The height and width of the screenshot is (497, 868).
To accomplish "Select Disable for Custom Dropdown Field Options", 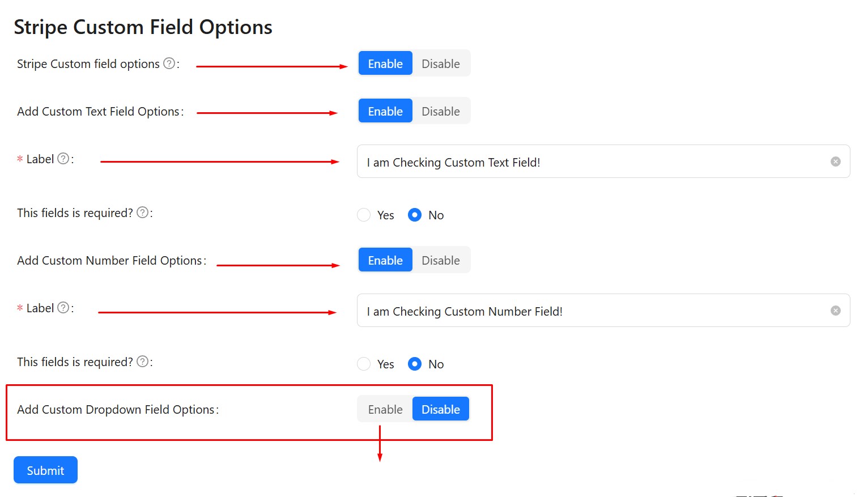I will [440, 409].
